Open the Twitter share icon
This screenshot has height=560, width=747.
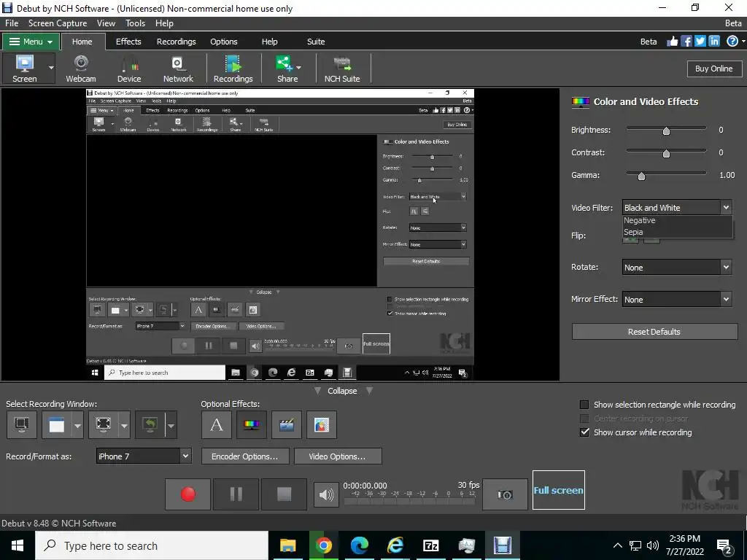700,42
